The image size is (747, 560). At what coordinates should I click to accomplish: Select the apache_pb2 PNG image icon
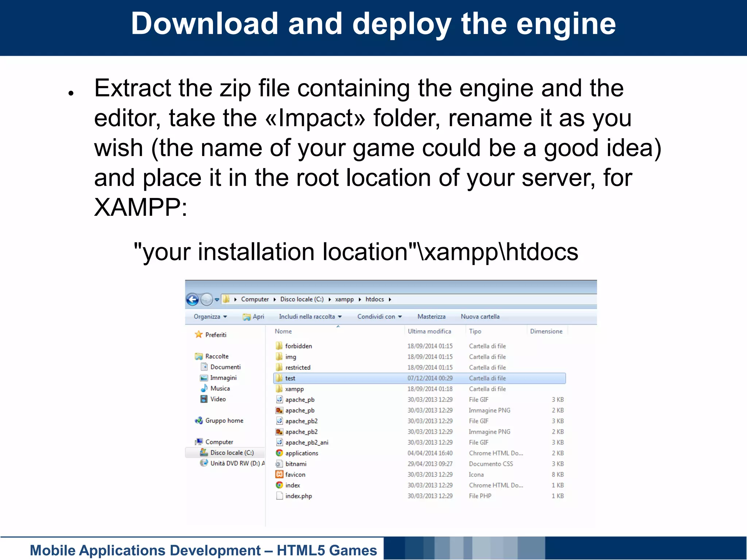[x=279, y=432]
